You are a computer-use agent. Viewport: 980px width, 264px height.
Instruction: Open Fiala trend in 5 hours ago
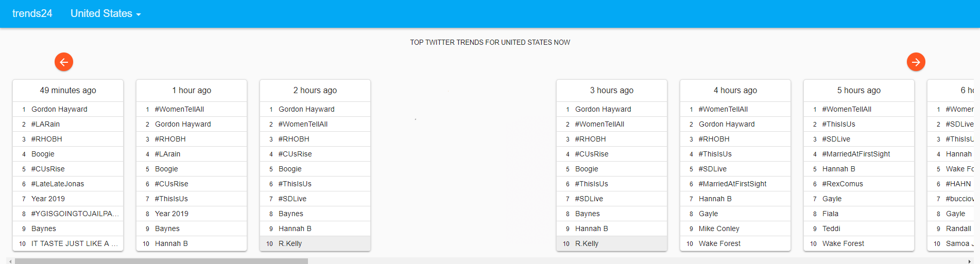pos(830,214)
